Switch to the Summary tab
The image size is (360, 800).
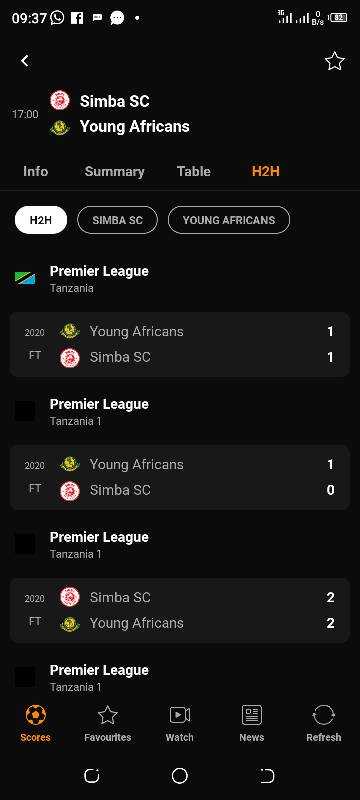click(115, 171)
